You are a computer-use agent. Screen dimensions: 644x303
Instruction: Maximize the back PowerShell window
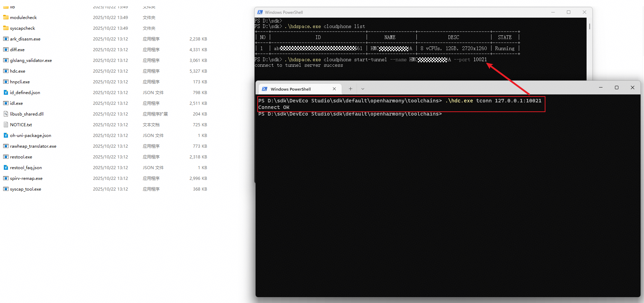pyautogui.click(x=569, y=12)
